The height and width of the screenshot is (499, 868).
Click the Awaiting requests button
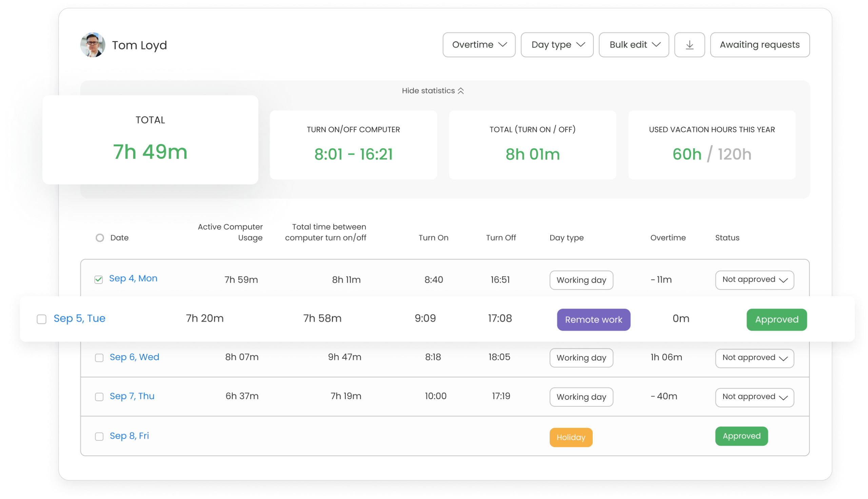point(759,45)
